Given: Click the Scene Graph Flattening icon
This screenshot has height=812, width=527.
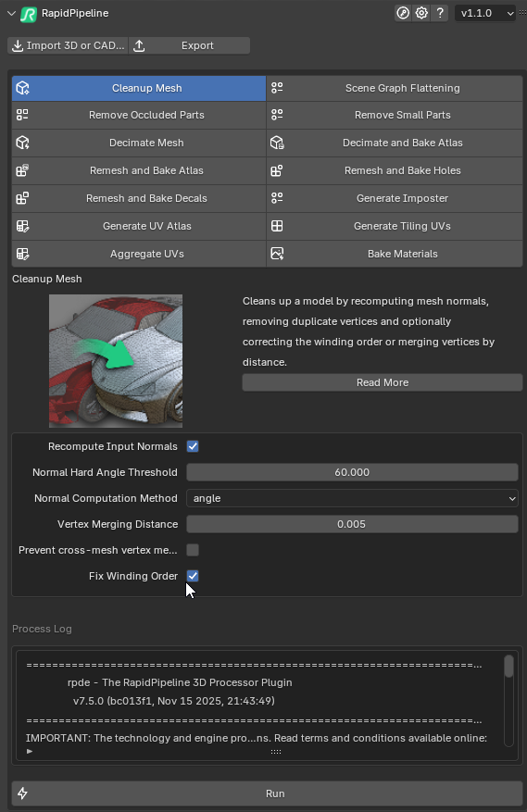Looking at the screenshot, I should click(277, 88).
